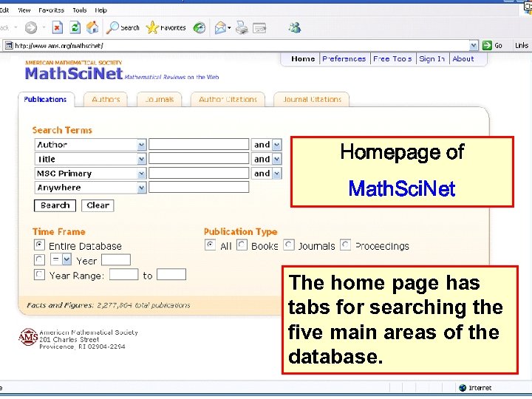Screen dimensions: 532x399
Task: Switch to the Journal Citations tab
Action: click(312, 100)
